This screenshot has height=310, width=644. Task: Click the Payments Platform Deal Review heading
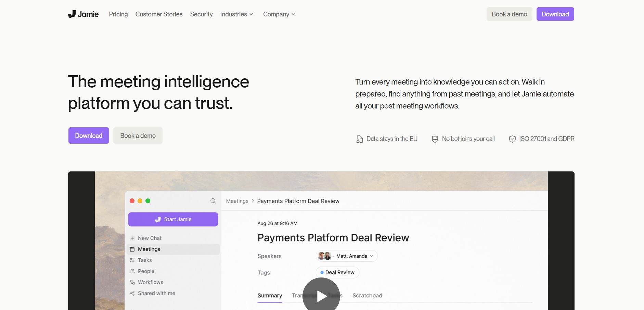(x=333, y=238)
